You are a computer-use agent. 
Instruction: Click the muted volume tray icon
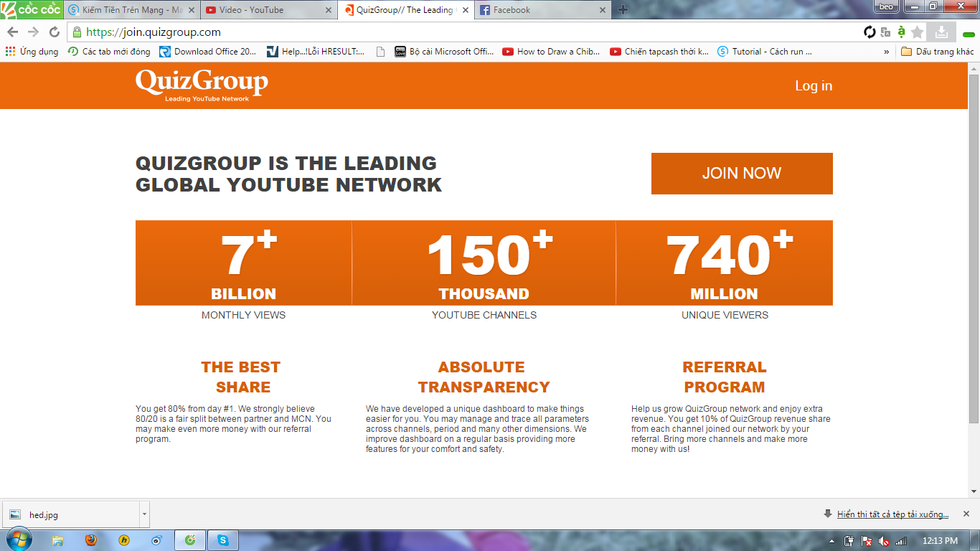pyautogui.click(x=884, y=541)
